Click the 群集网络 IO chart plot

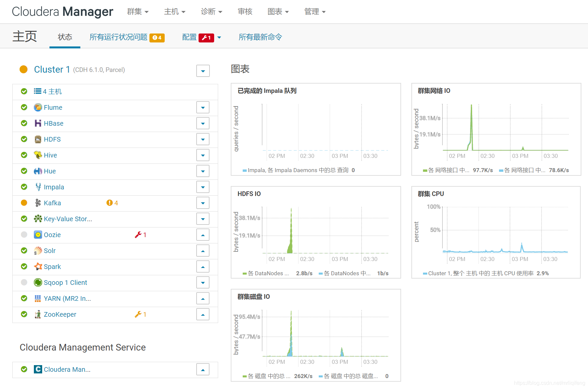(505, 127)
